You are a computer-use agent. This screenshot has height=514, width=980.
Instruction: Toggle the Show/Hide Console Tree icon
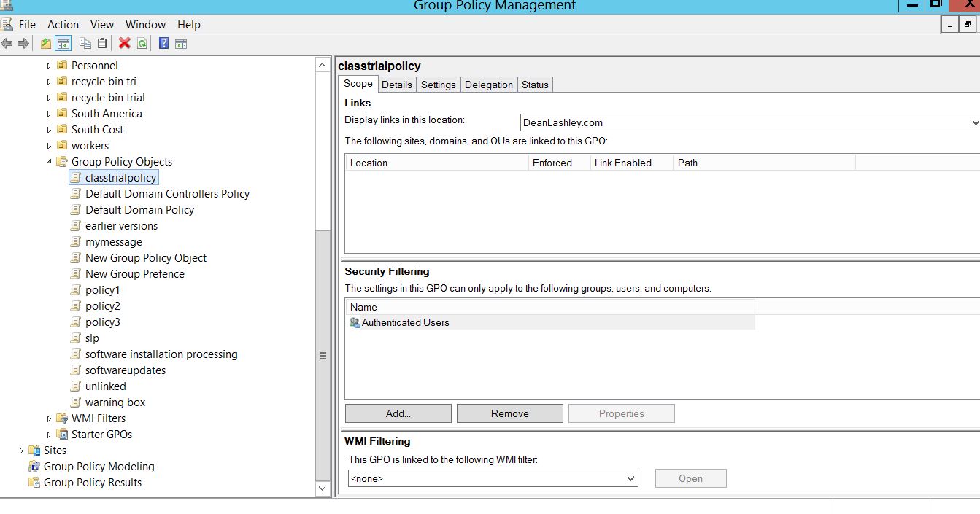coord(63,44)
